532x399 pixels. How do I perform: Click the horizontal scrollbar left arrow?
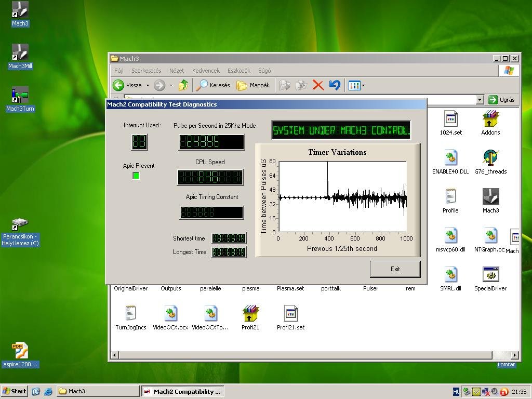(114, 355)
